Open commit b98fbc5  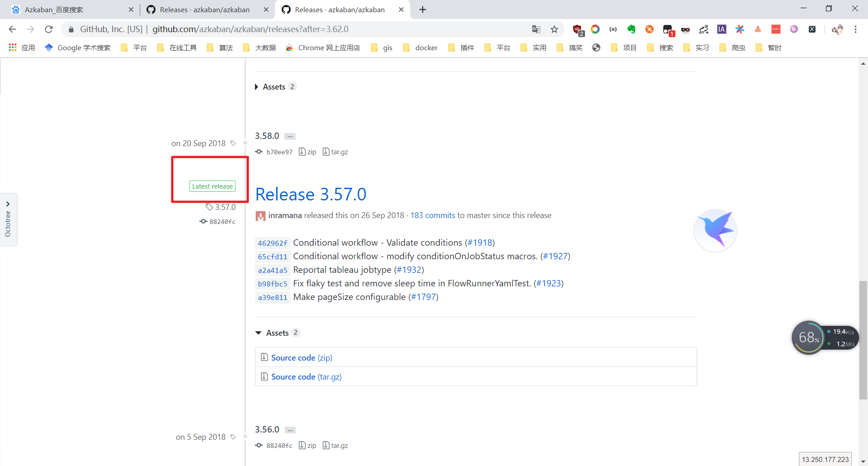(273, 284)
